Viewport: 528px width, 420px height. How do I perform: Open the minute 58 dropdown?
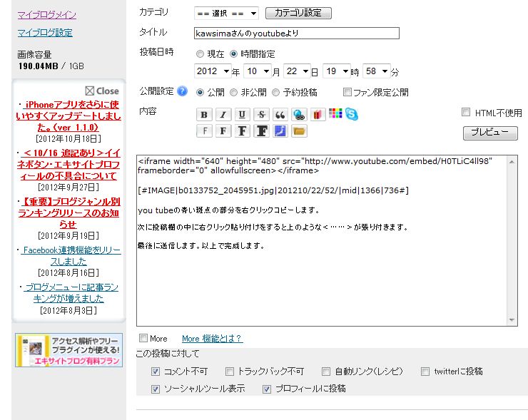pos(377,71)
